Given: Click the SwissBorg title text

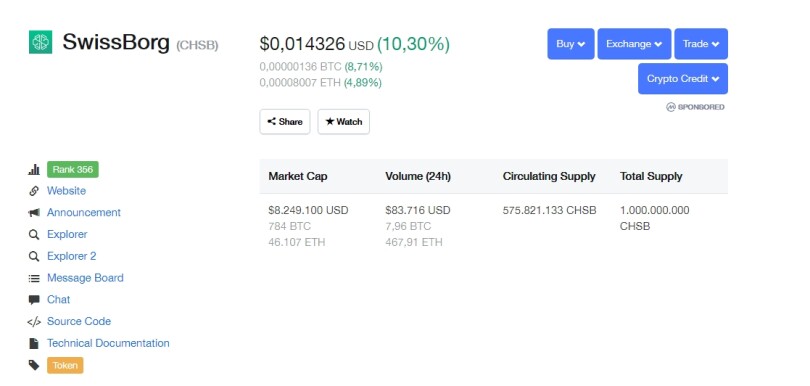Looking at the screenshot, I should [x=116, y=42].
